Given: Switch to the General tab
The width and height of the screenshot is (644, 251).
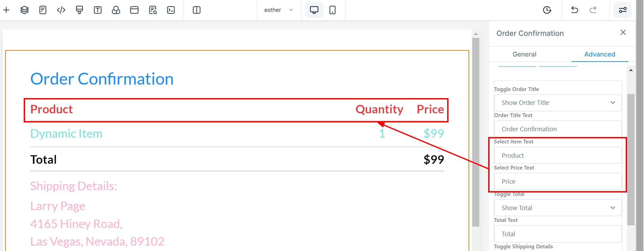Looking at the screenshot, I should click(x=524, y=54).
